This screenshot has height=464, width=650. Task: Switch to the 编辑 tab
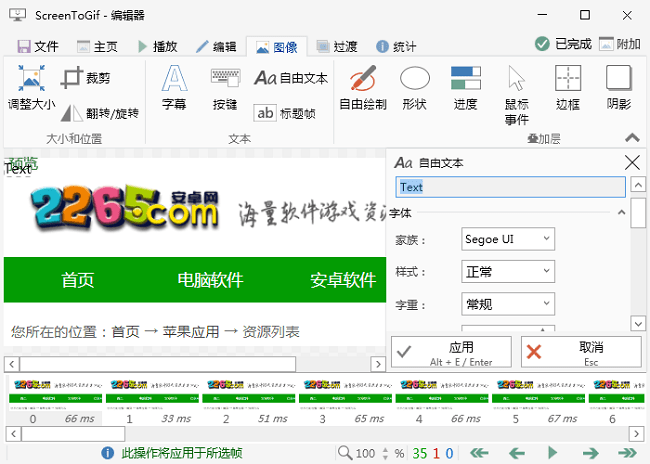click(x=216, y=46)
